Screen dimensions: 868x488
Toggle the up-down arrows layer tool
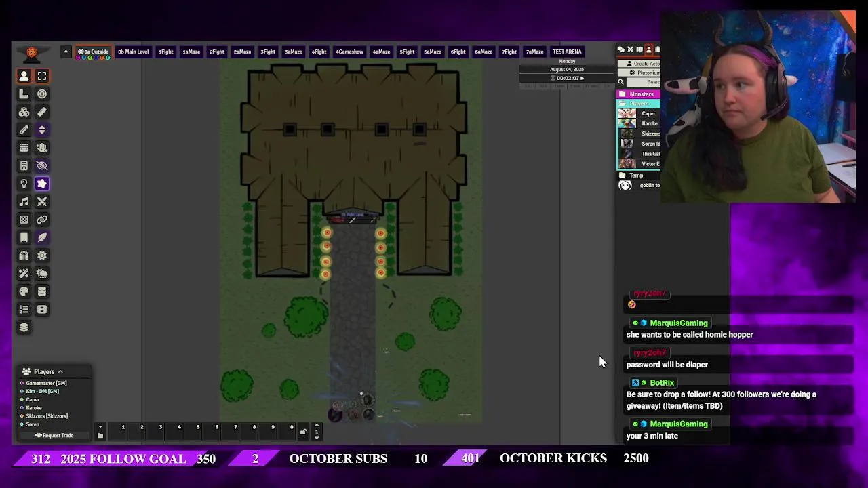coord(42,130)
